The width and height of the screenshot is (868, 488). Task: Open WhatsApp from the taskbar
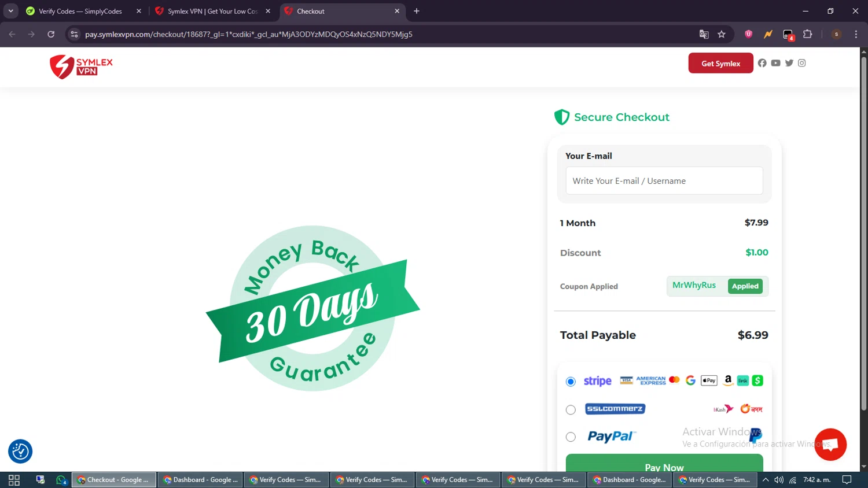click(x=61, y=480)
